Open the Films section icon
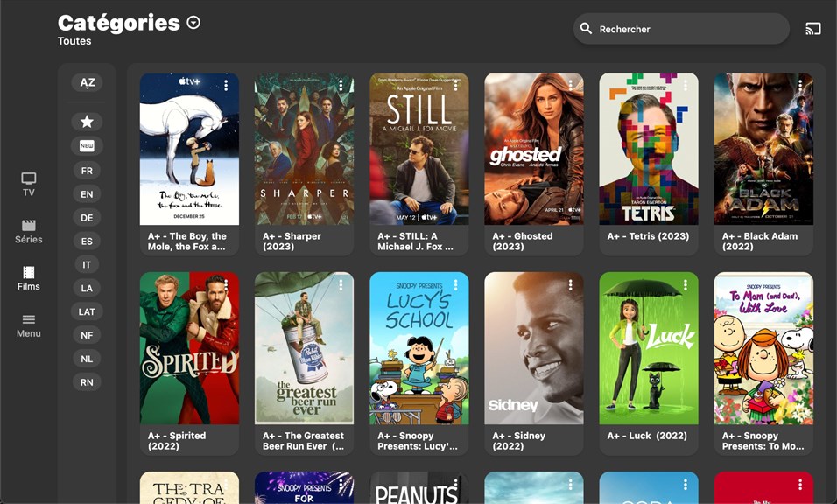The width and height of the screenshot is (837, 504). [28, 272]
